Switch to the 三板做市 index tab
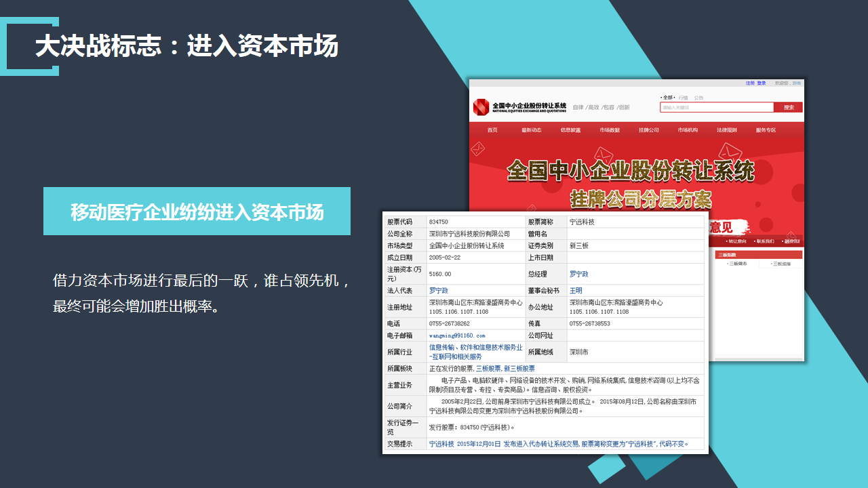This screenshot has height=488, width=868. (x=738, y=264)
